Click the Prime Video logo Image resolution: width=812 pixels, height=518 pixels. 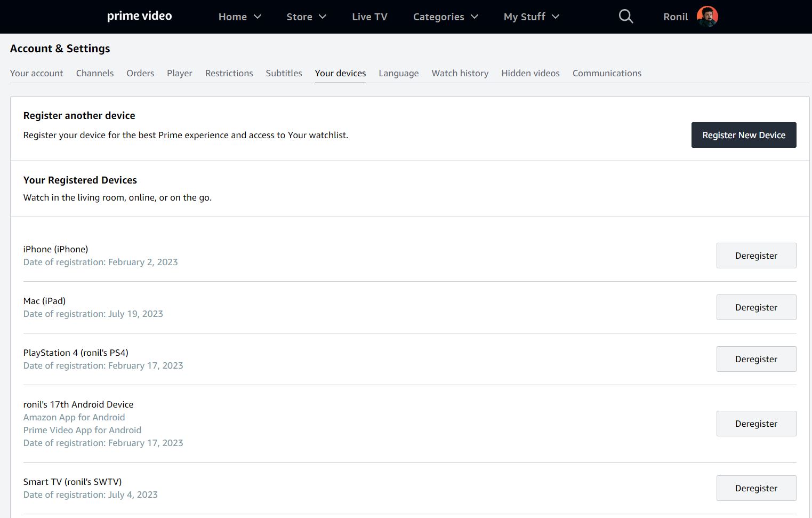(x=139, y=16)
